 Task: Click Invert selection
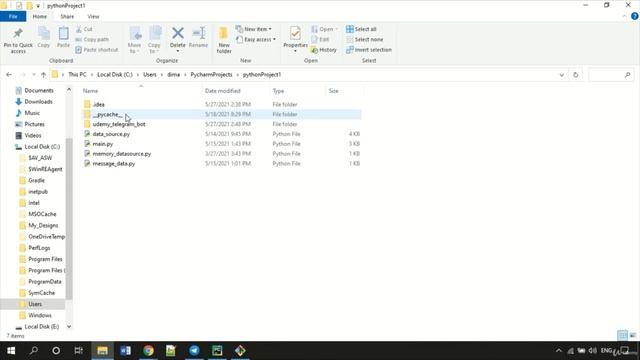pyautogui.click(x=369, y=50)
